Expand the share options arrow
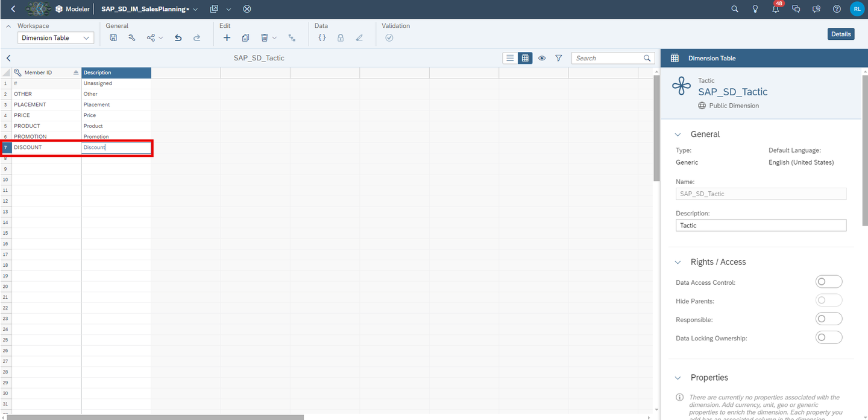Screen dimensions: 868x420 (x=161, y=38)
